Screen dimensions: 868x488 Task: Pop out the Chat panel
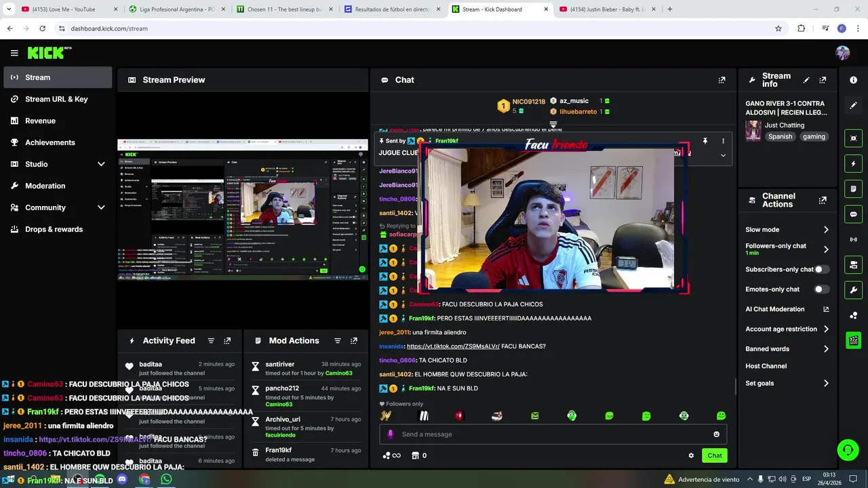(722, 80)
